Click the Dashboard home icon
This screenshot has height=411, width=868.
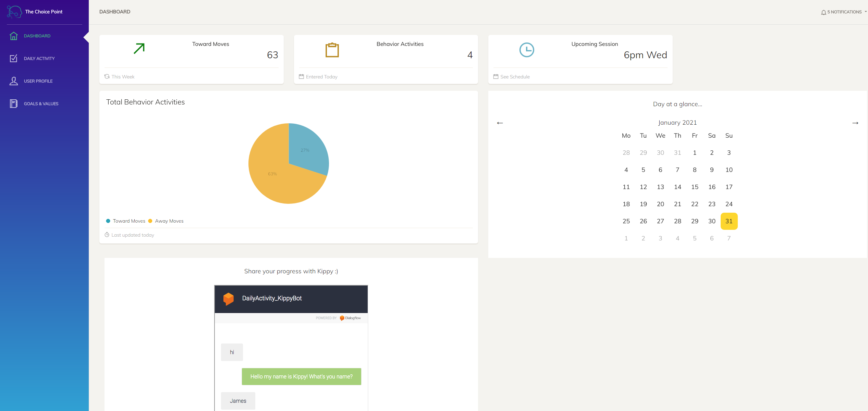tap(14, 36)
